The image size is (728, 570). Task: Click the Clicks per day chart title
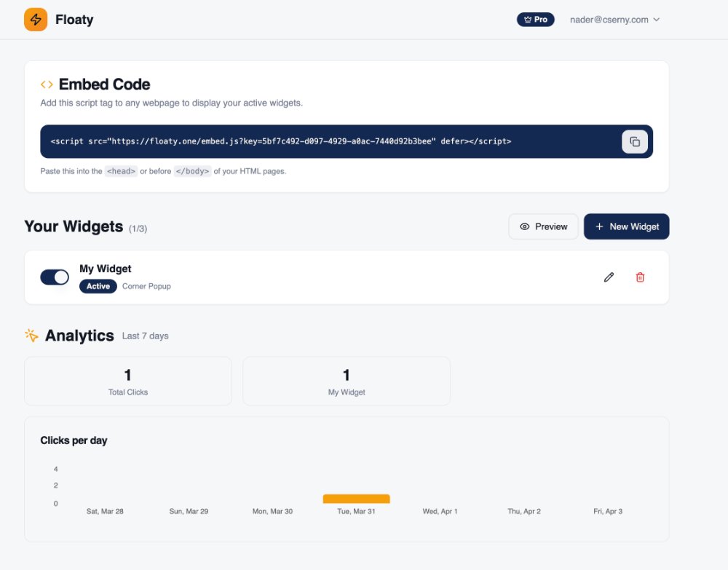(x=74, y=440)
